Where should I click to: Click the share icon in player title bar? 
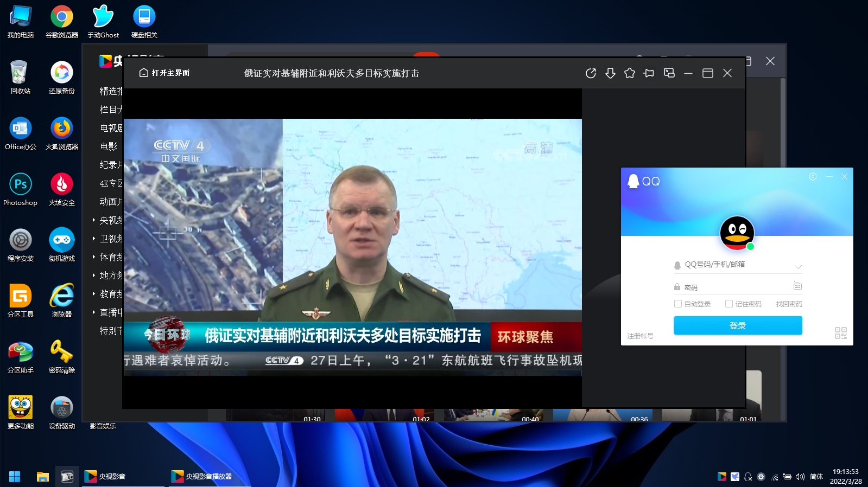click(x=591, y=73)
